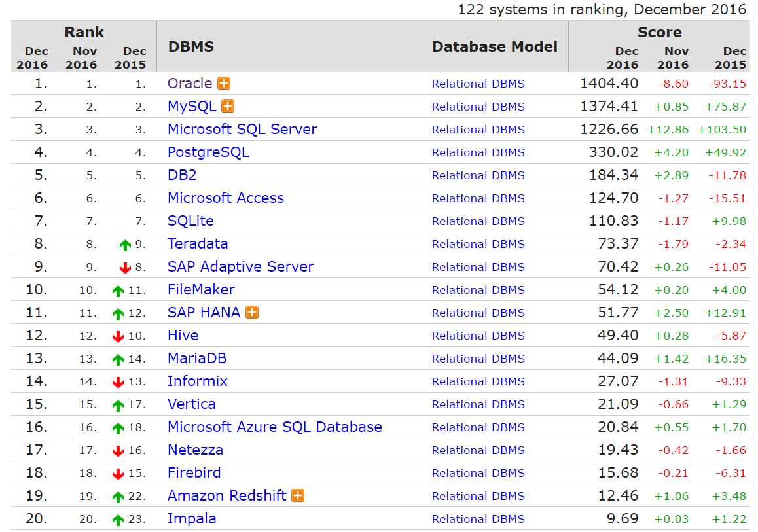758x532 pixels.
Task: Open the Firebird link
Action: pyautogui.click(x=194, y=472)
